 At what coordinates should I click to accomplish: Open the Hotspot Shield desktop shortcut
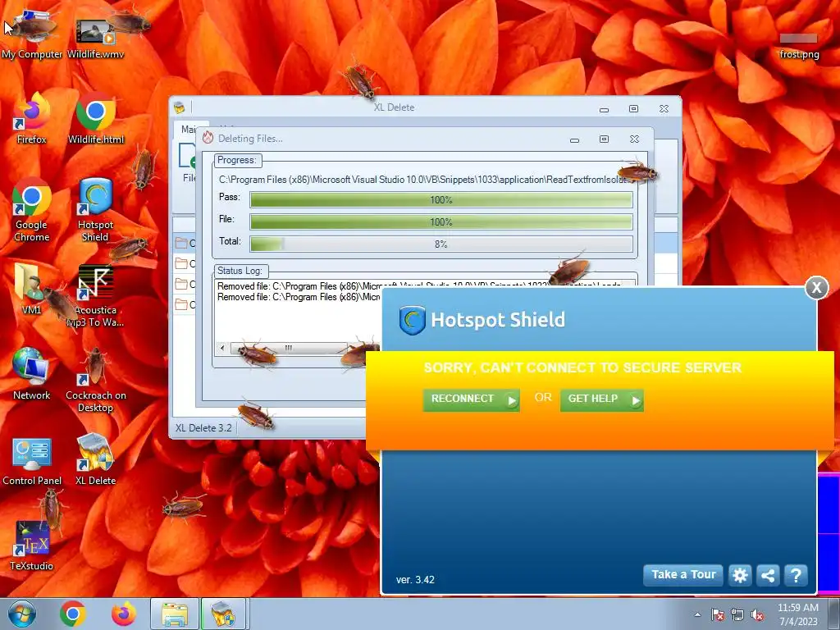pos(95,210)
